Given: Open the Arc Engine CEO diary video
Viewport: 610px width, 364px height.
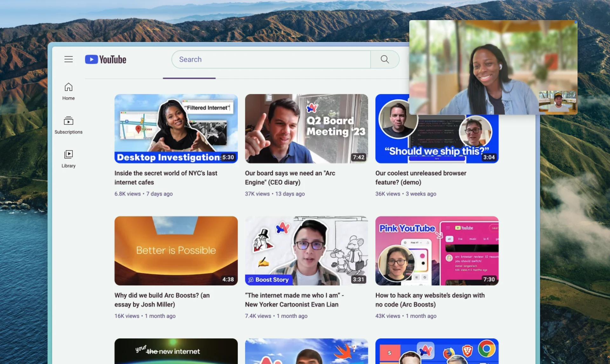Looking at the screenshot, I should [x=306, y=128].
